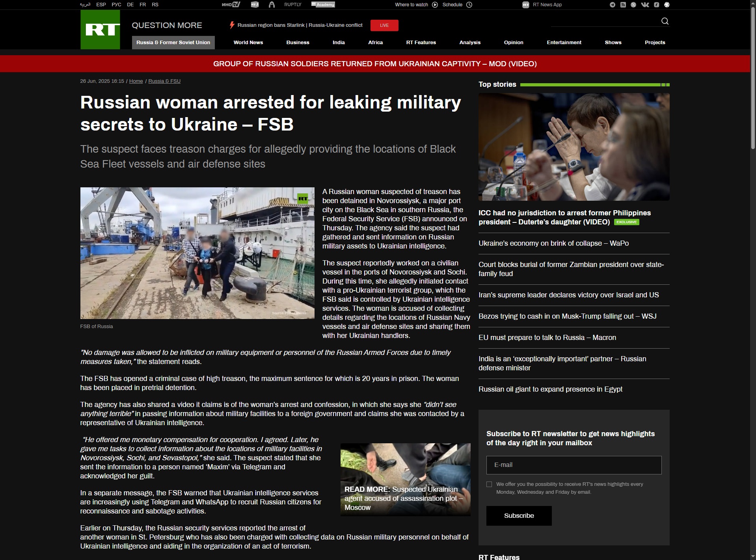Click red banner about soldiers returned from captivity
This screenshot has height=560, width=756.
click(x=375, y=64)
